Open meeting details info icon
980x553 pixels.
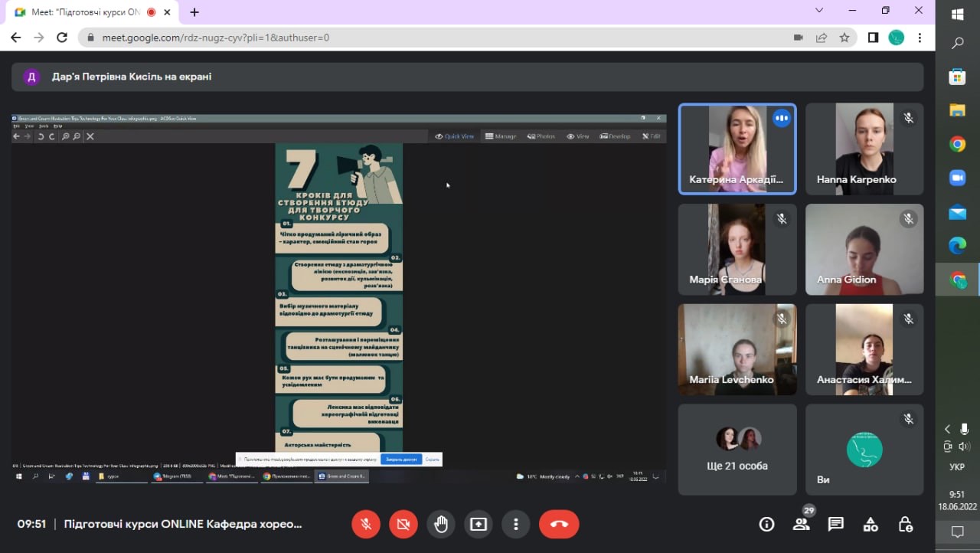pyautogui.click(x=766, y=525)
